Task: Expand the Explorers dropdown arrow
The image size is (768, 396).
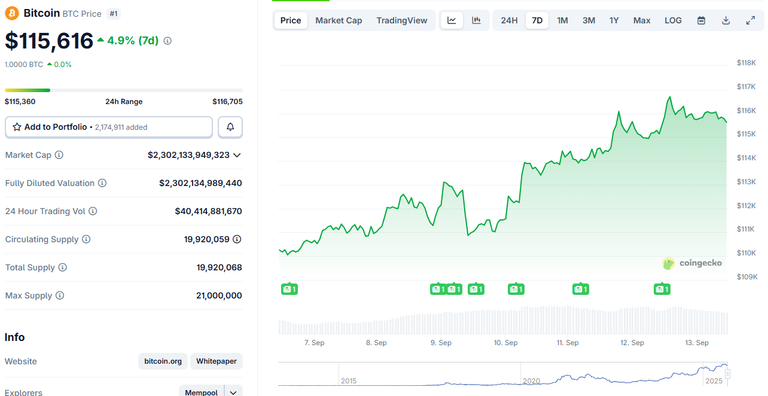Action: [234, 392]
